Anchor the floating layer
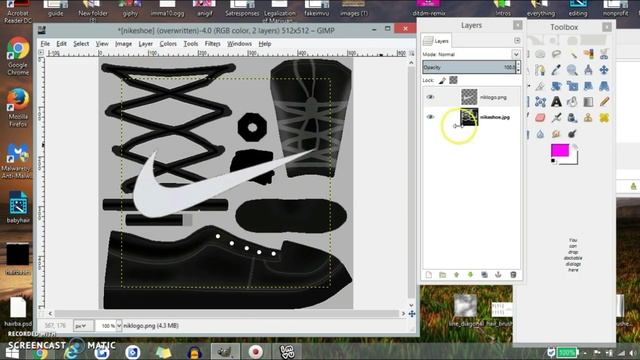The width and height of the screenshot is (640, 360). point(498,275)
